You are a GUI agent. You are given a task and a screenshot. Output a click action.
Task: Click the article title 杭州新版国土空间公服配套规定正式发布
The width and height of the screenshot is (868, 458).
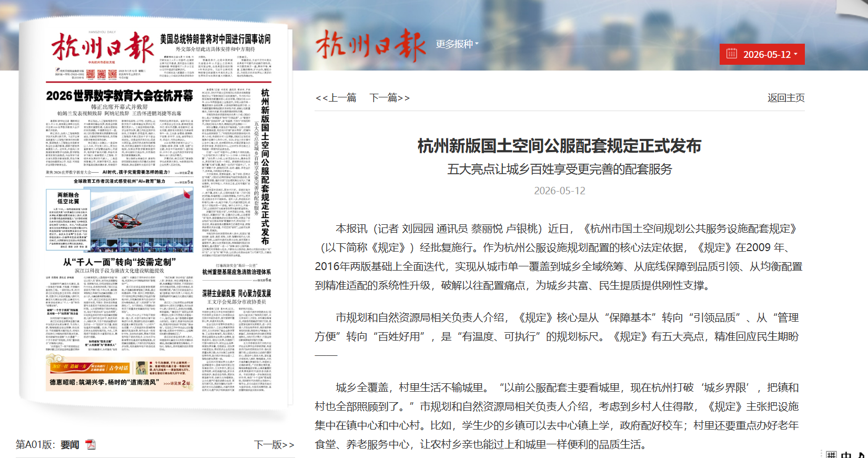560,146
